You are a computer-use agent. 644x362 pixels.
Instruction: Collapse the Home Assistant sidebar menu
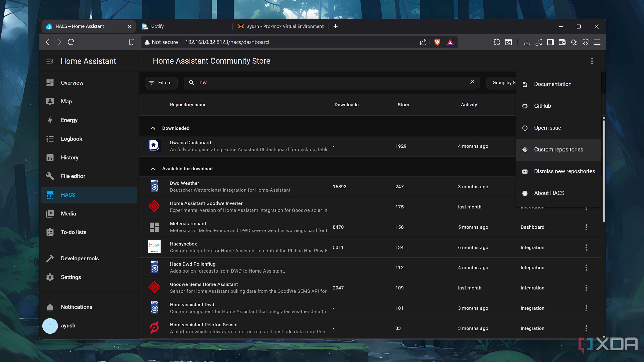click(50, 61)
